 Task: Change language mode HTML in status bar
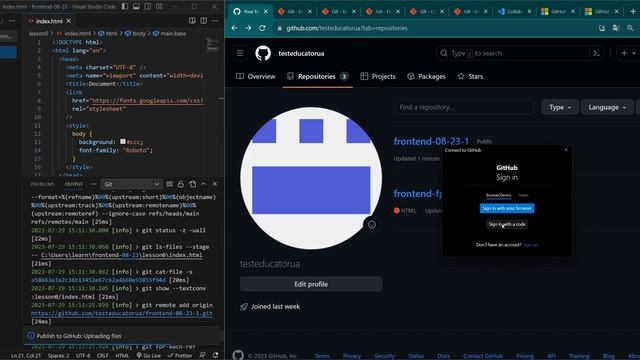[x=122, y=356]
